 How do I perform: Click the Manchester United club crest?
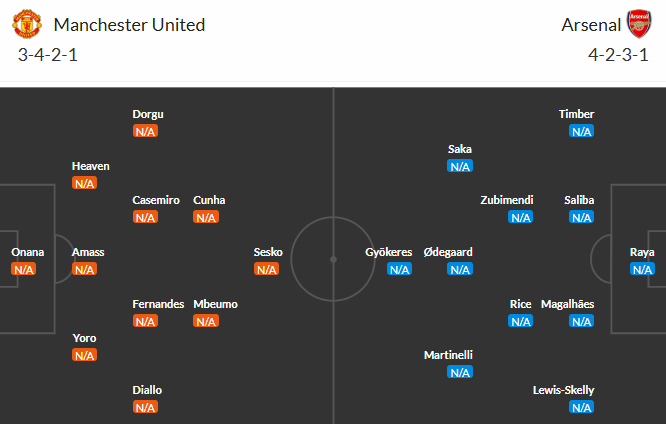click(x=31, y=24)
